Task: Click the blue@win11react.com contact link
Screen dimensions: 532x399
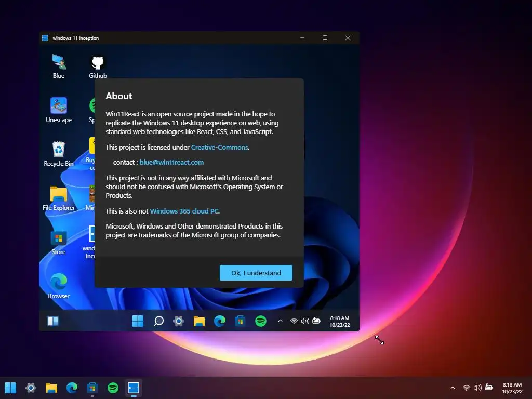Action: point(171,162)
